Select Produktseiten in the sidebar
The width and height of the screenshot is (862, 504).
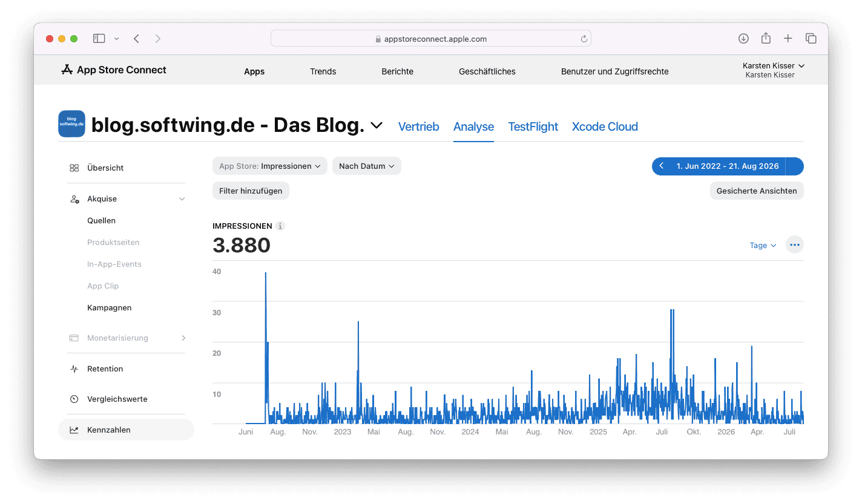point(113,243)
